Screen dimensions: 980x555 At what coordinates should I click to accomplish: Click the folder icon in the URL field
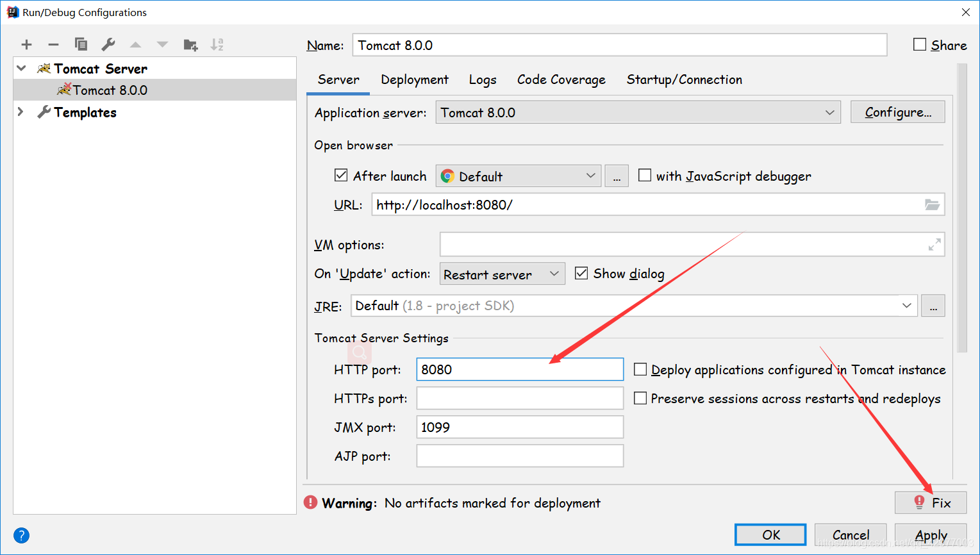(932, 205)
